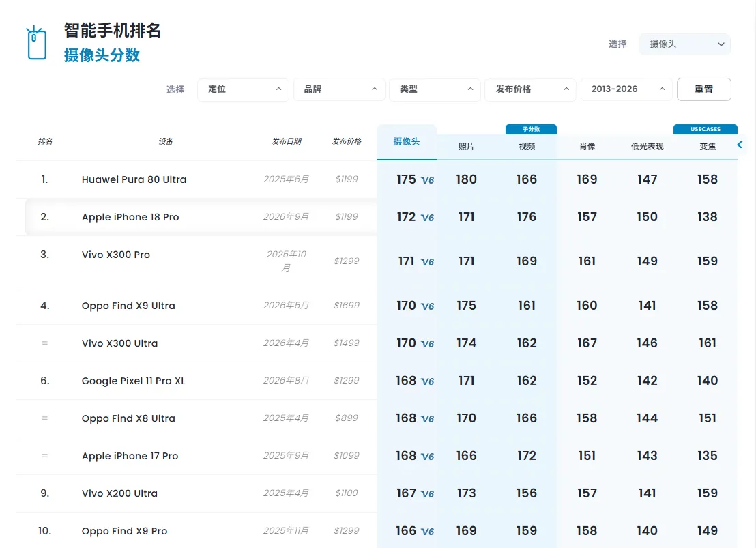Expand the 类型 filter dropdown
The height and width of the screenshot is (548, 756).
(435, 89)
